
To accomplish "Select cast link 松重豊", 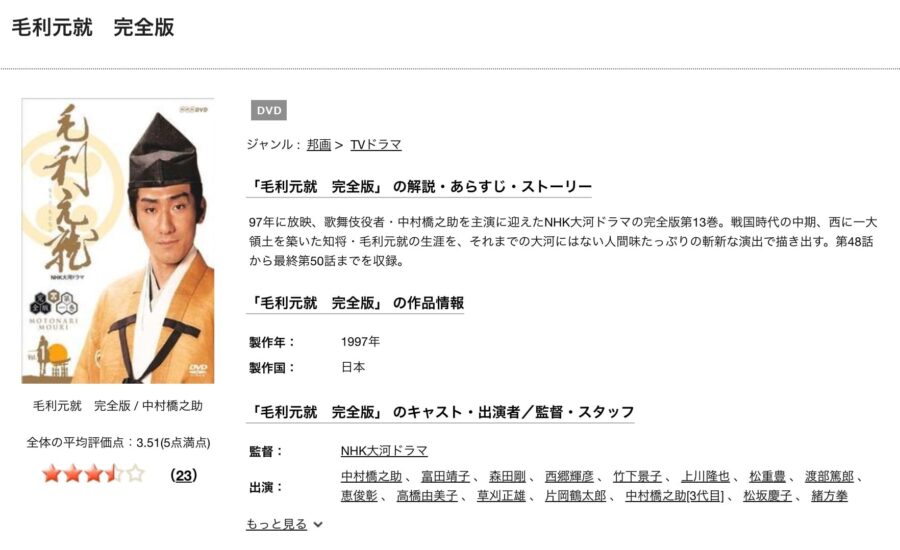I will click(x=767, y=477).
